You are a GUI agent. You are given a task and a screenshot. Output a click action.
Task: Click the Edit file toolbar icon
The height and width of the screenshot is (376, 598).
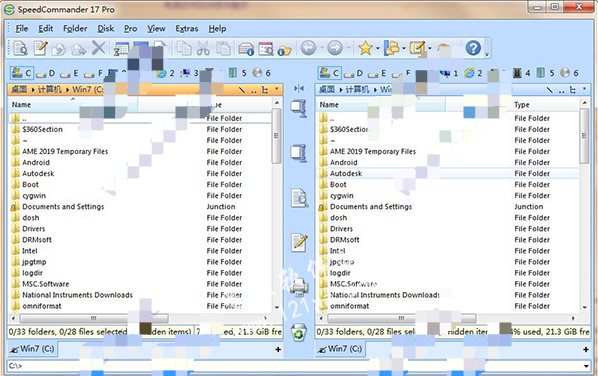click(40, 48)
